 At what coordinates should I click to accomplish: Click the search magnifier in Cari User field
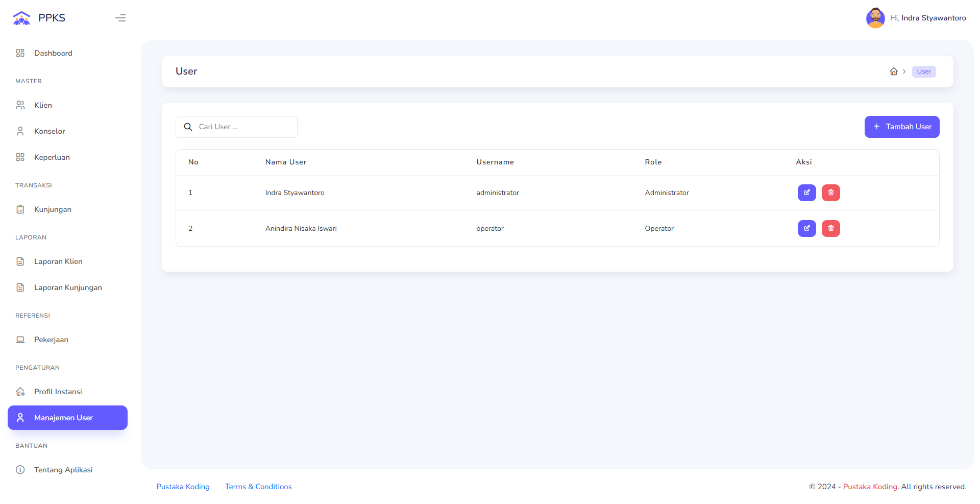click(188, 127)
